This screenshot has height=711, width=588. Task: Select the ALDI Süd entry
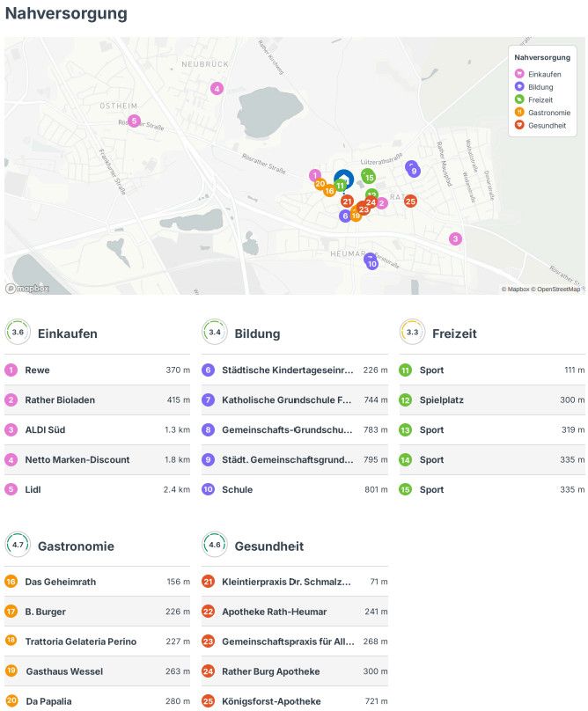click(x=97, y=430)
